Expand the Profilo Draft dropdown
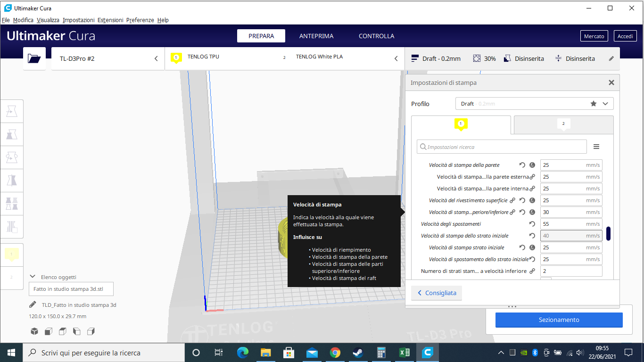 534,104
